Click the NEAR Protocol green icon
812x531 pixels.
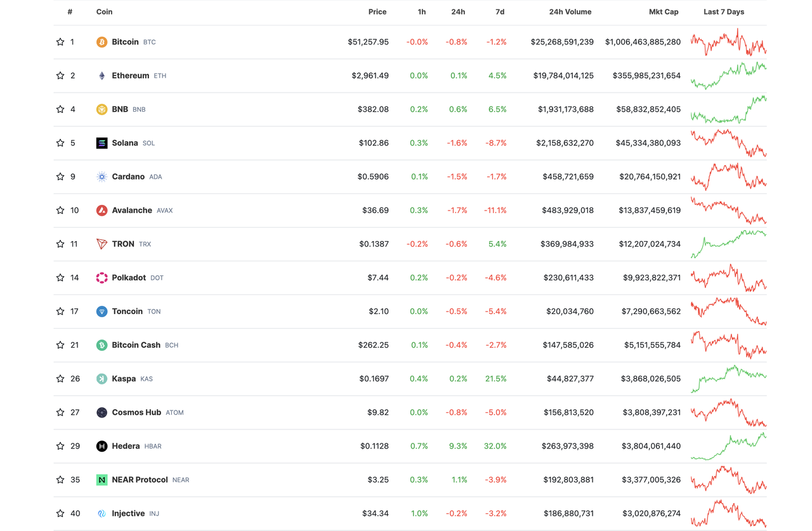coord(101,480)
